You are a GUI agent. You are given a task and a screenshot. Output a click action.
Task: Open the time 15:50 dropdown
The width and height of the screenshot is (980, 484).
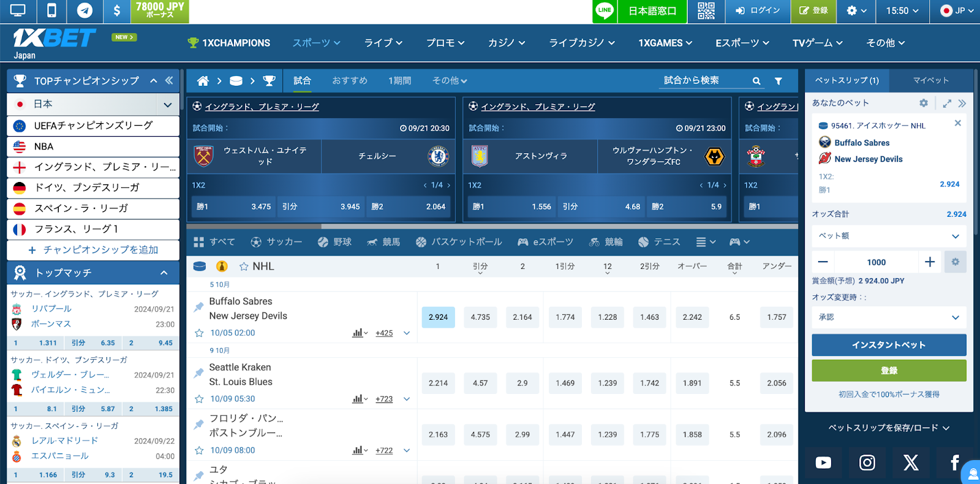tap(902, 10)
